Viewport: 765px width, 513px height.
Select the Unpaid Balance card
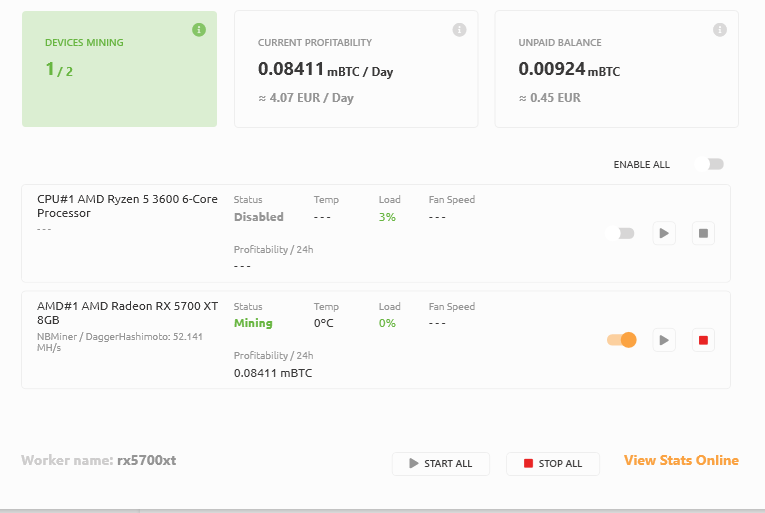coord(617,69)
